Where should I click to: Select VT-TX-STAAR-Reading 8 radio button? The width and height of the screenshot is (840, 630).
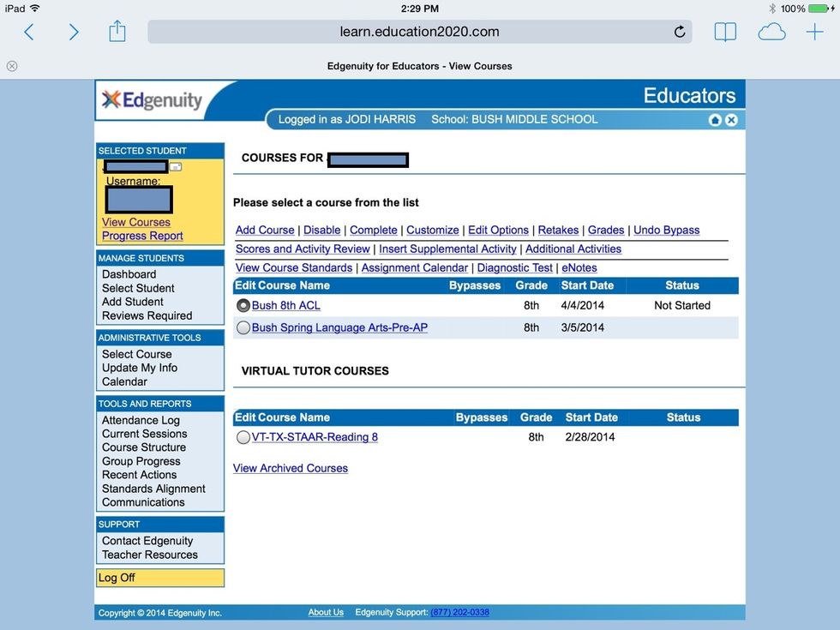(243, 437)
